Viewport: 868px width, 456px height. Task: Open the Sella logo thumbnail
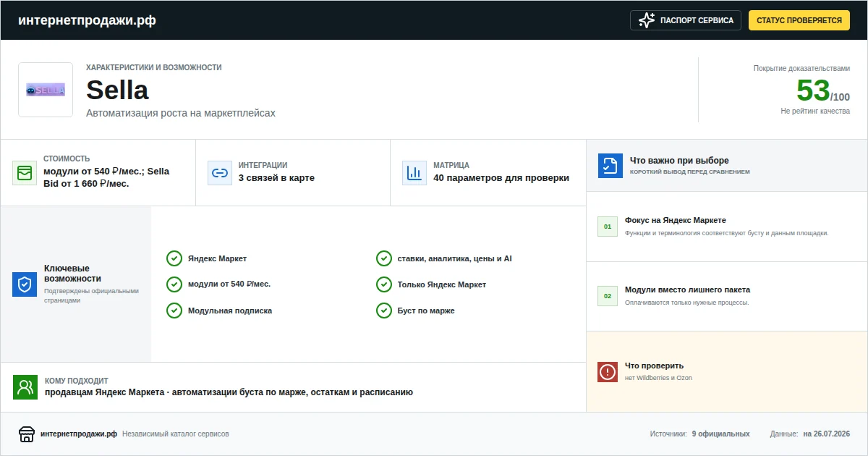(46, 90)
